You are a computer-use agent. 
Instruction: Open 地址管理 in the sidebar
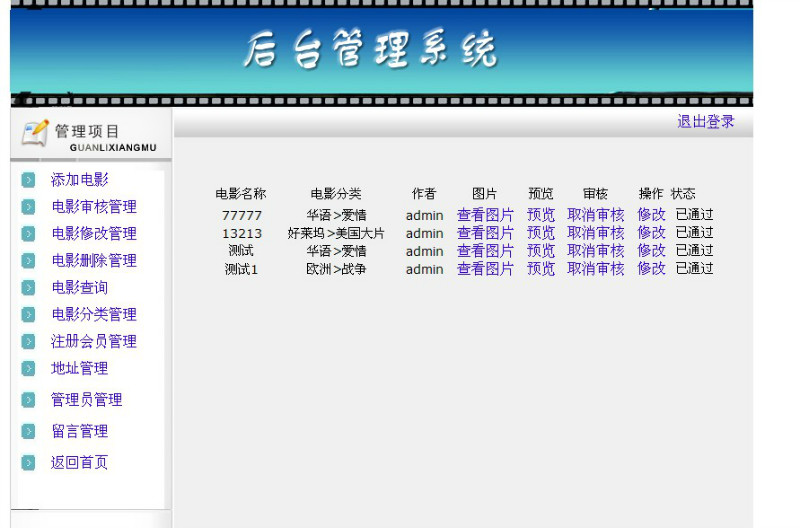coord(80,368)
